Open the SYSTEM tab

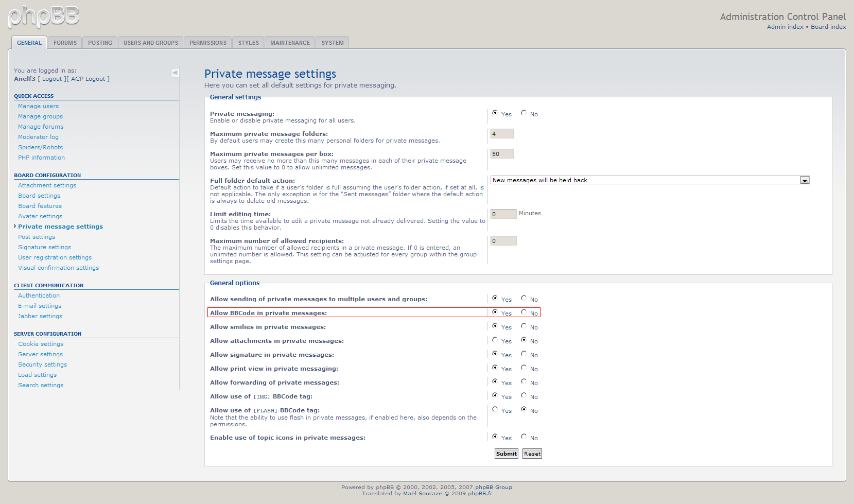click(333, 43)
